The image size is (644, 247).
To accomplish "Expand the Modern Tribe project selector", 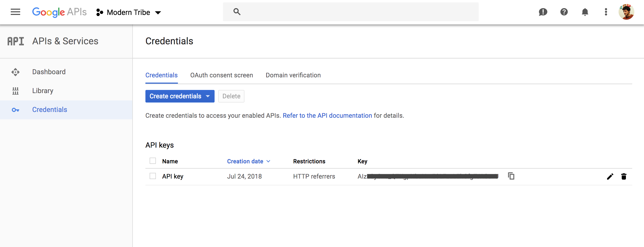I will point(129,13).
